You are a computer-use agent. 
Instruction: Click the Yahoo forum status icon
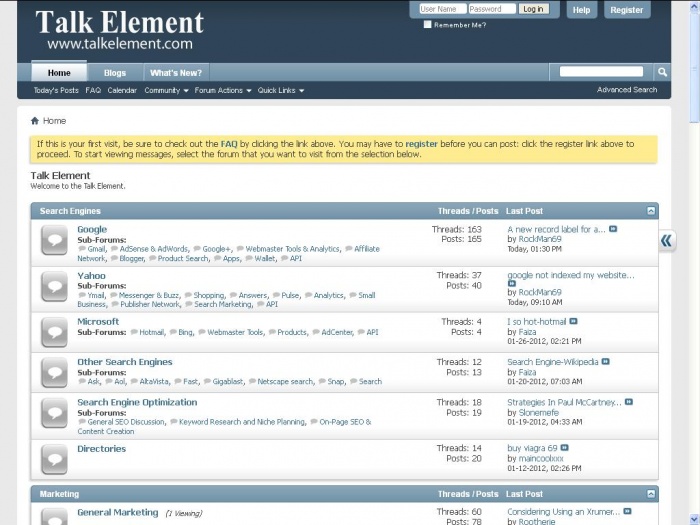pos(54,287)
